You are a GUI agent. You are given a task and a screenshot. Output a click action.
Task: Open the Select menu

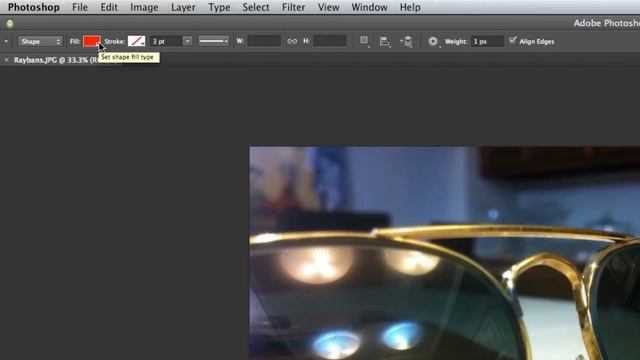(x=256, y=7)
